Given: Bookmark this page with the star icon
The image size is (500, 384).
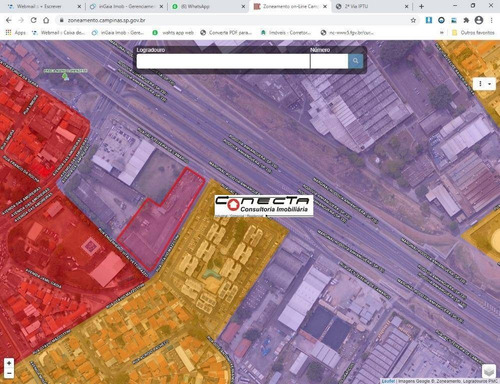Looking at the screenshot, I should (x=413, y=20).
